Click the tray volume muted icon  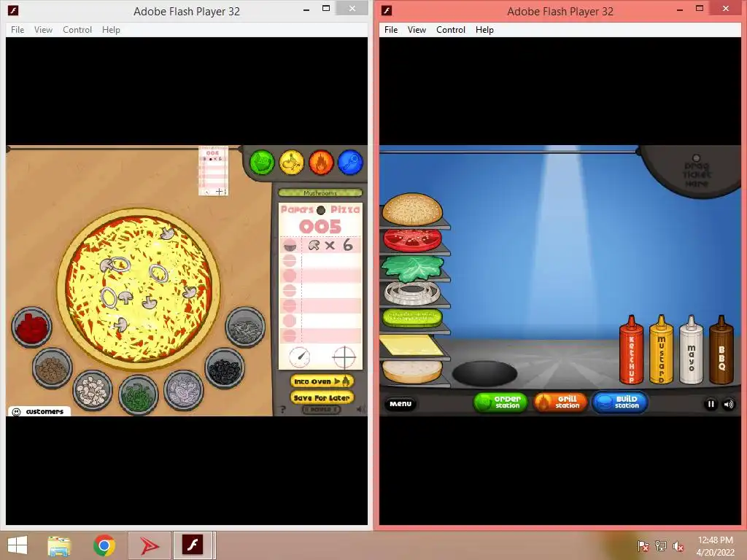(x=678, y=545)
